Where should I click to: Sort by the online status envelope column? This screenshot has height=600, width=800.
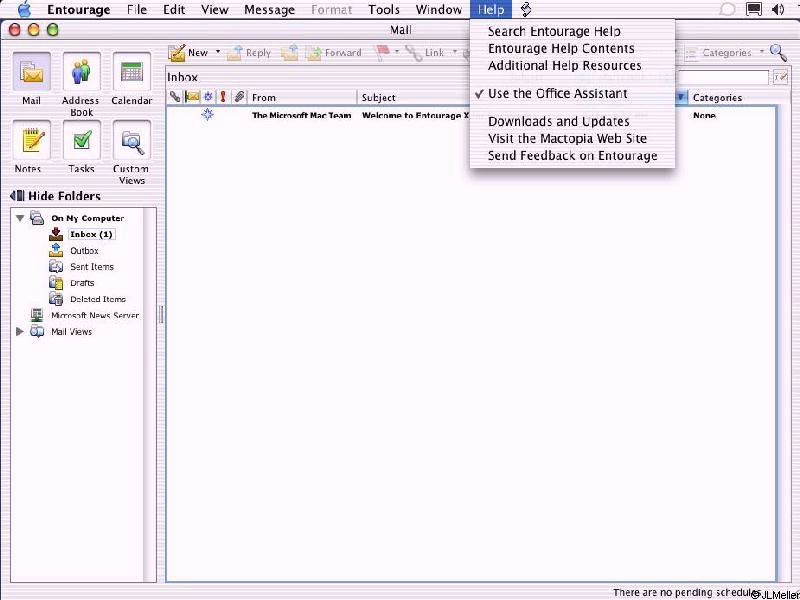click(192, 96)
